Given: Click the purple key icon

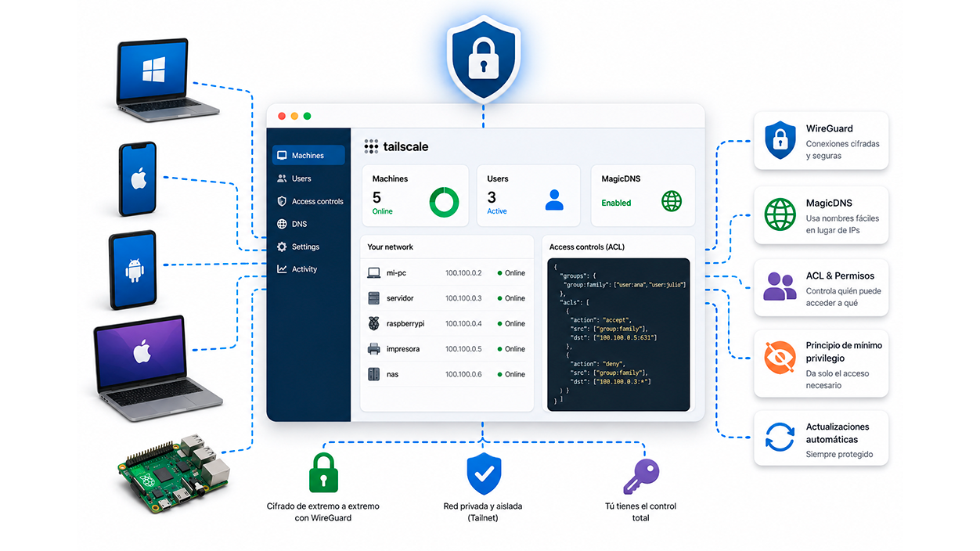Looking at the screenshot, I should point(641,476).
